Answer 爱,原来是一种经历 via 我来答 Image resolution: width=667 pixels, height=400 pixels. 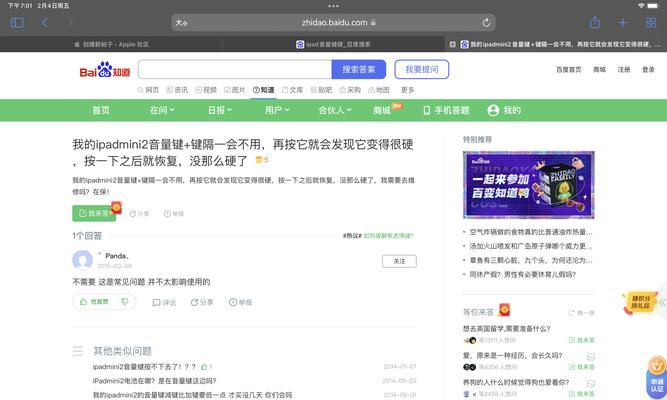pyautogui.click(x=581, y=367)
